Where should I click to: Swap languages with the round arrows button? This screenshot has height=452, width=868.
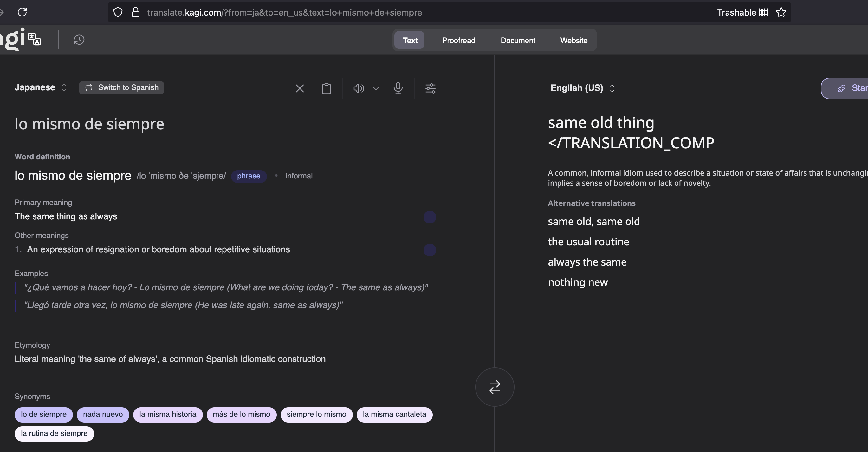494,387
